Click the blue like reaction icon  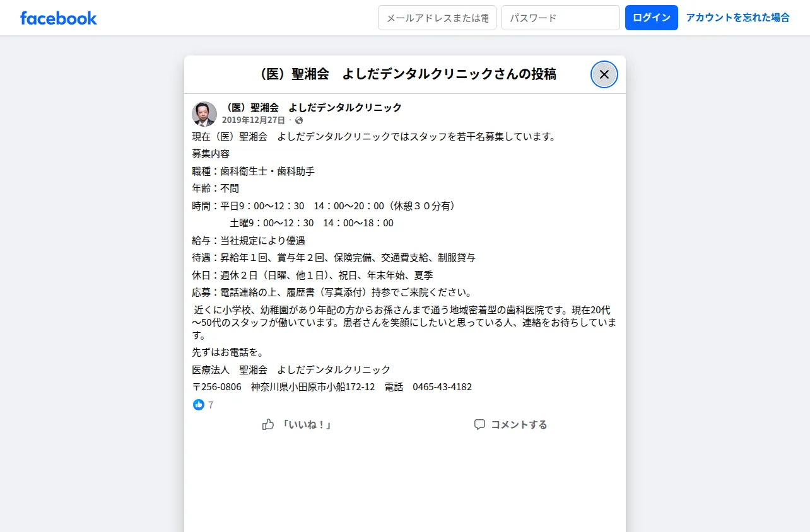[199, 405]
